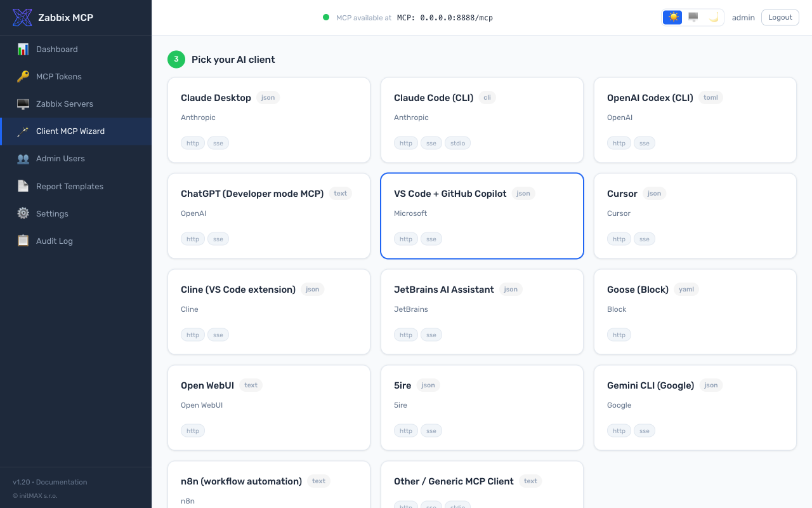Viewport: 812px width, 508px height.
Task: Open Report Templates section
Action: point(75,186)
